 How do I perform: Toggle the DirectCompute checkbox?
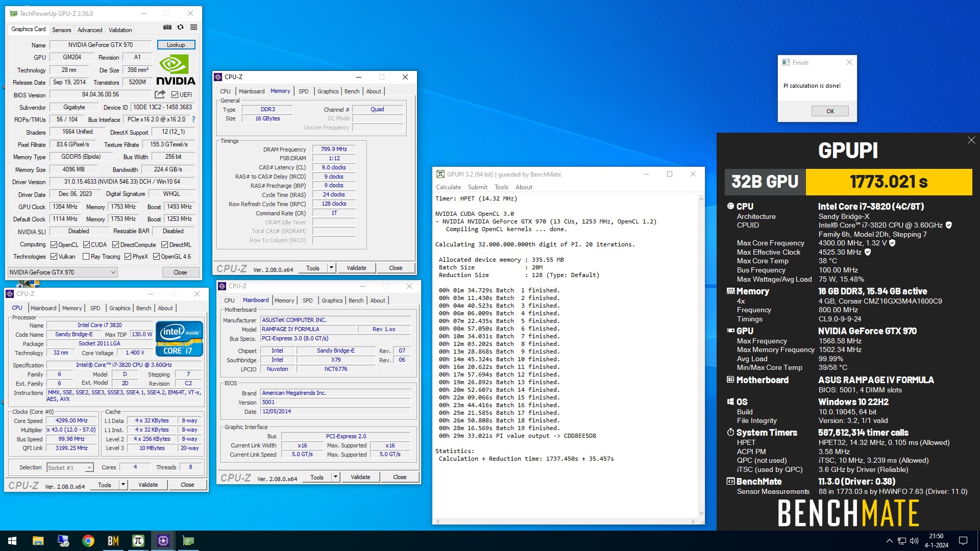click(115, 245)
